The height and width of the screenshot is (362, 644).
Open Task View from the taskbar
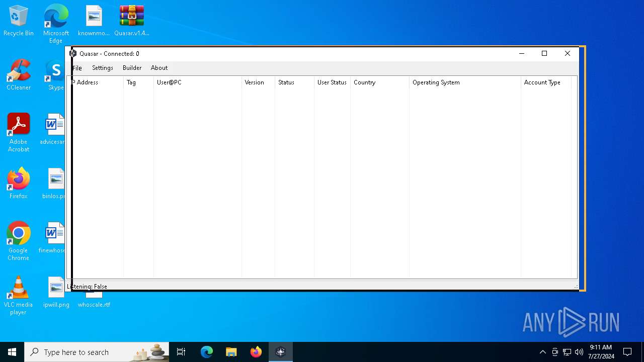[181, 352]
